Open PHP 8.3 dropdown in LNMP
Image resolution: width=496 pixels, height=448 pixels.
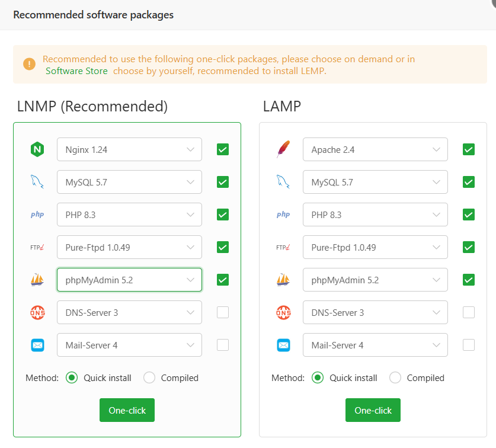point(129,215)
